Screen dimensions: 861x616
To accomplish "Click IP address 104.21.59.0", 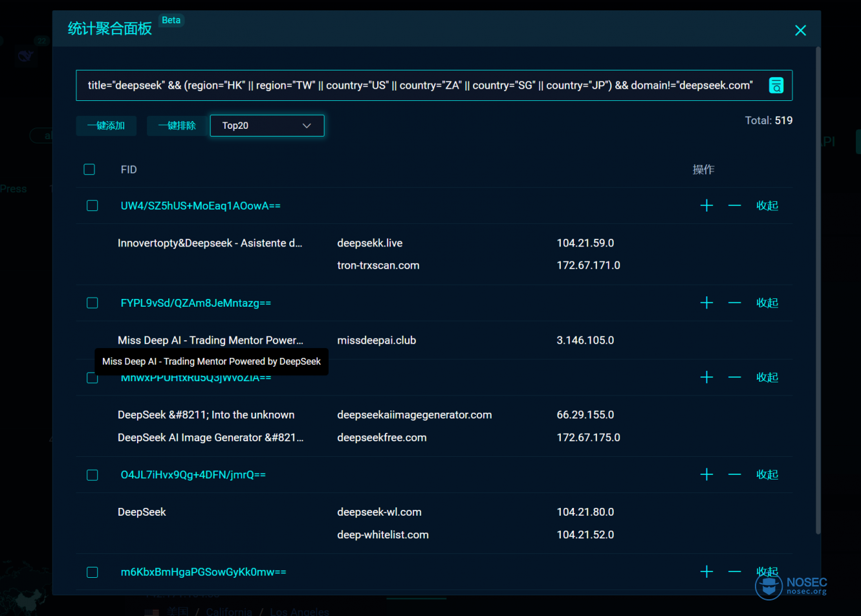I will [585, 243].
